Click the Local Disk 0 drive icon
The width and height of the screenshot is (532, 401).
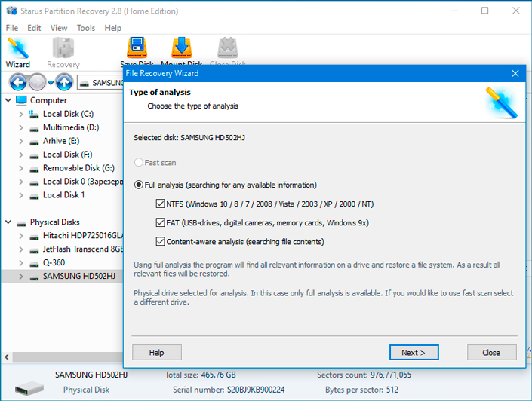click(x=34, y=182)
